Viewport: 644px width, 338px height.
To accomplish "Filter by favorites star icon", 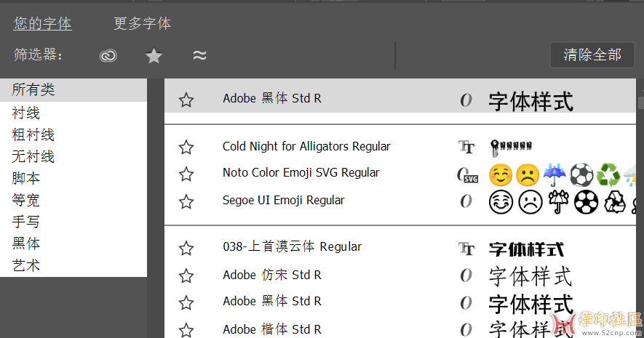I will (154, 55).
